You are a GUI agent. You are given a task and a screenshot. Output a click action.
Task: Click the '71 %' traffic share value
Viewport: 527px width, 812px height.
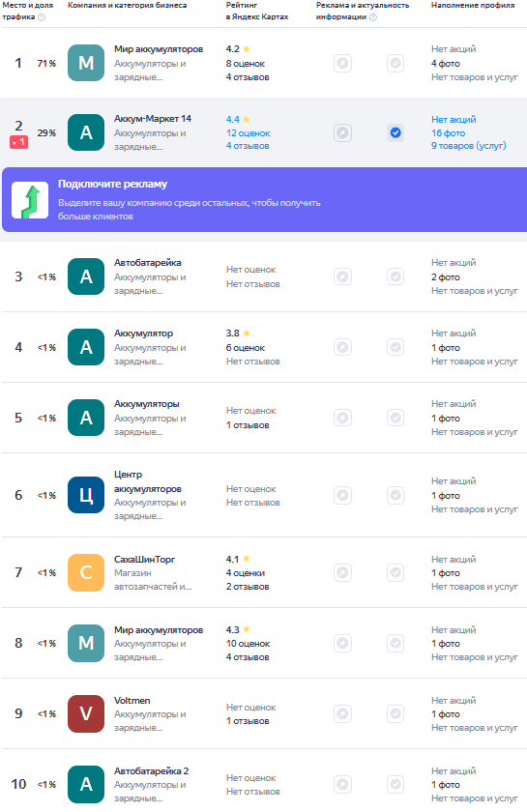coord(46,63)
